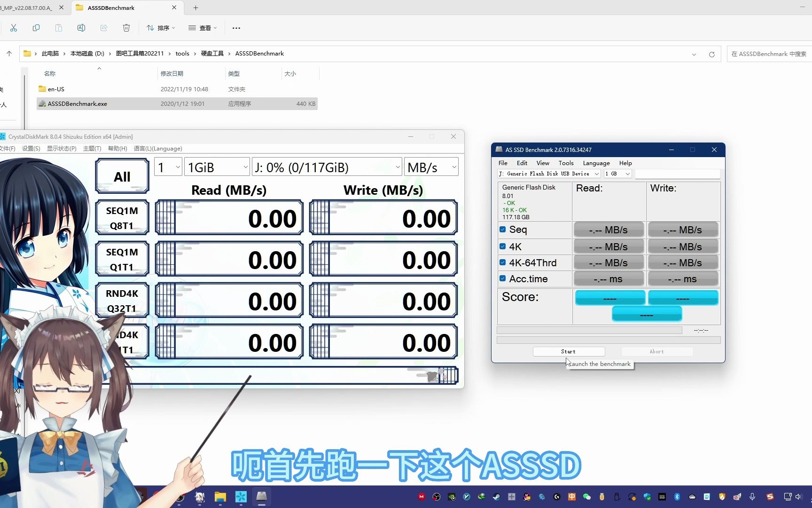The width and height of the screenshot is (812, 508).
Task: Run the RND4K Q32T1 test
Action: click(122, 301)
